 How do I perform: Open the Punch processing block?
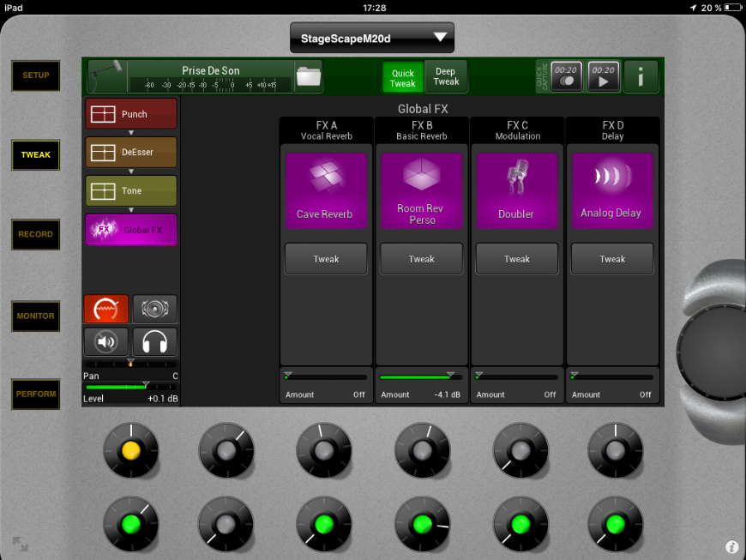[x=131, y=114]
